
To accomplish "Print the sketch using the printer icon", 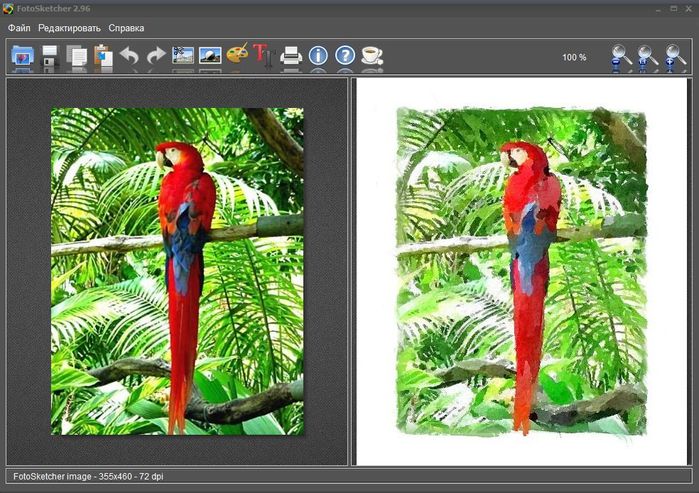I will (291, 56).
